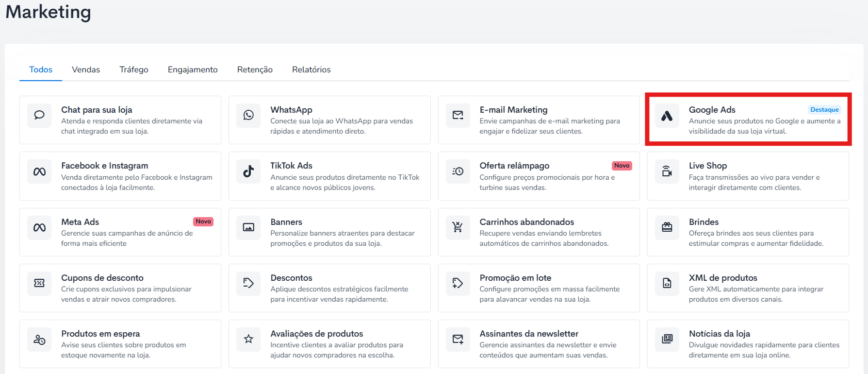
Task: Click the WhatsApp logo icon
Action: pyautogui.click(x=248, y=115)
